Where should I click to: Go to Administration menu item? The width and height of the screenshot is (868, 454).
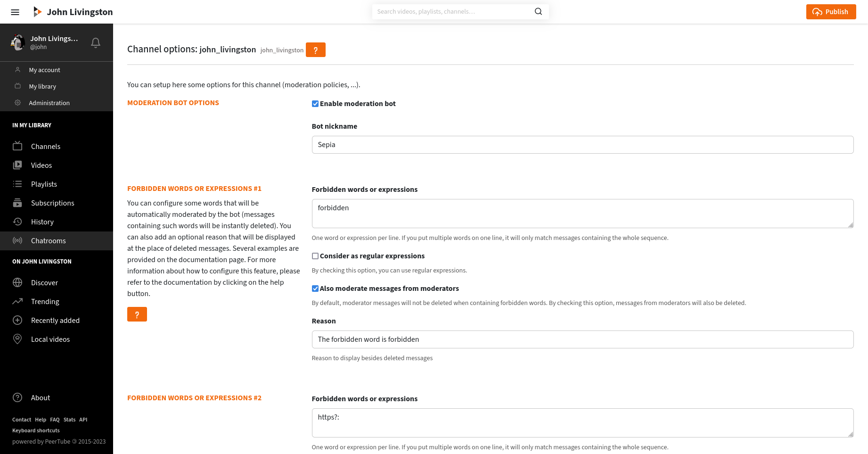click(x=49, y=103)
